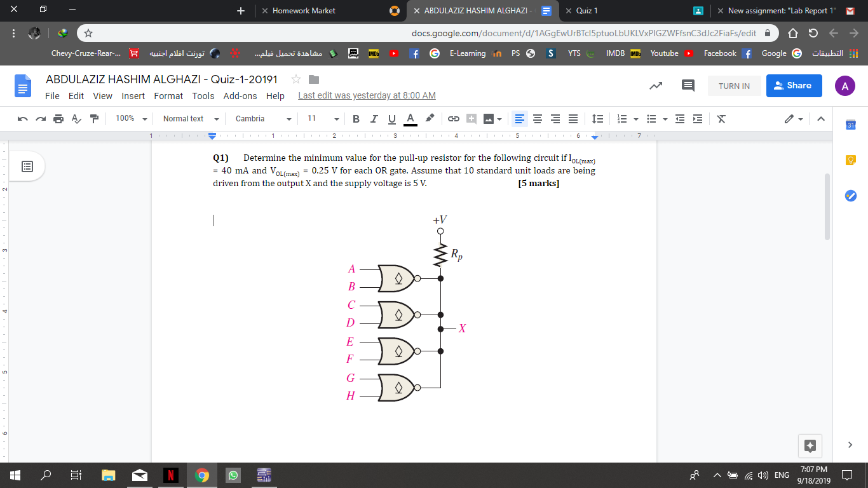This screenshot has height=488, width=868.
Task: Open comment history
Action: [688, 86]
